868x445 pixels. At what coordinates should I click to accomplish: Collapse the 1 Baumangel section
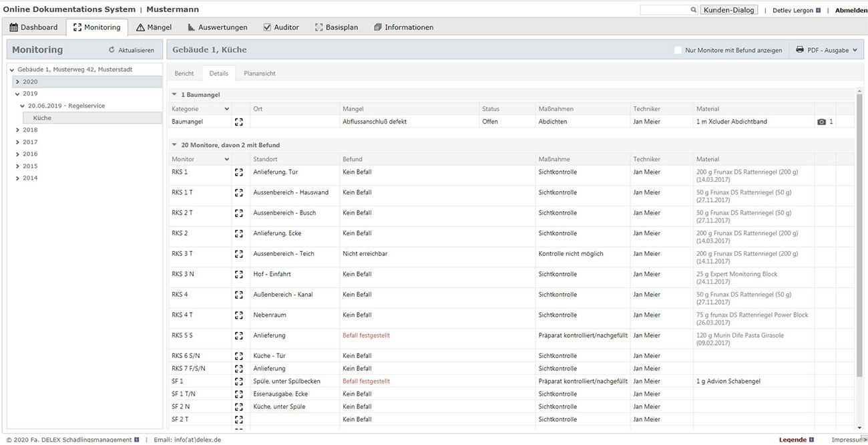[174, 95]
